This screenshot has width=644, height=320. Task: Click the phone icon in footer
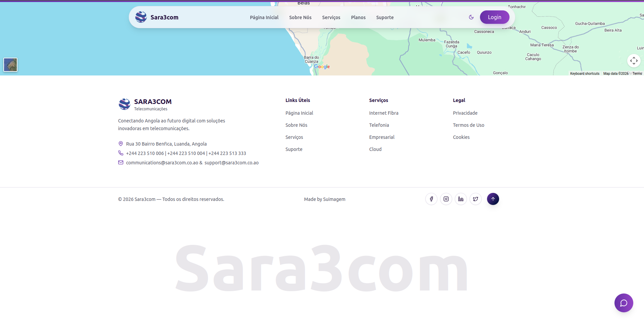coord(121,153)
